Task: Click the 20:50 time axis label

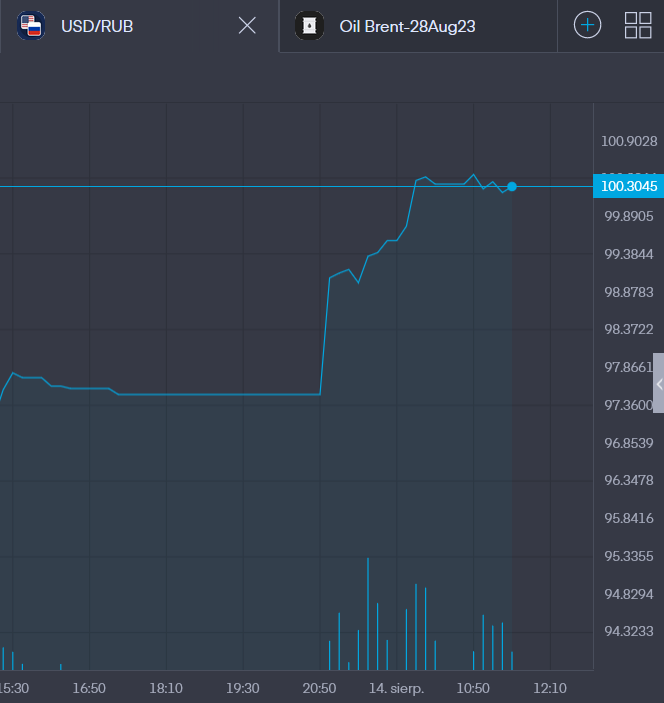Action: click(x=320, y=688)
